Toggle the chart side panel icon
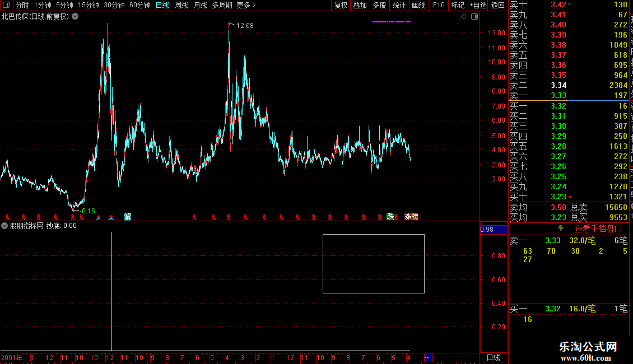The height and width of the screenshot is (364, 633). 474,17
